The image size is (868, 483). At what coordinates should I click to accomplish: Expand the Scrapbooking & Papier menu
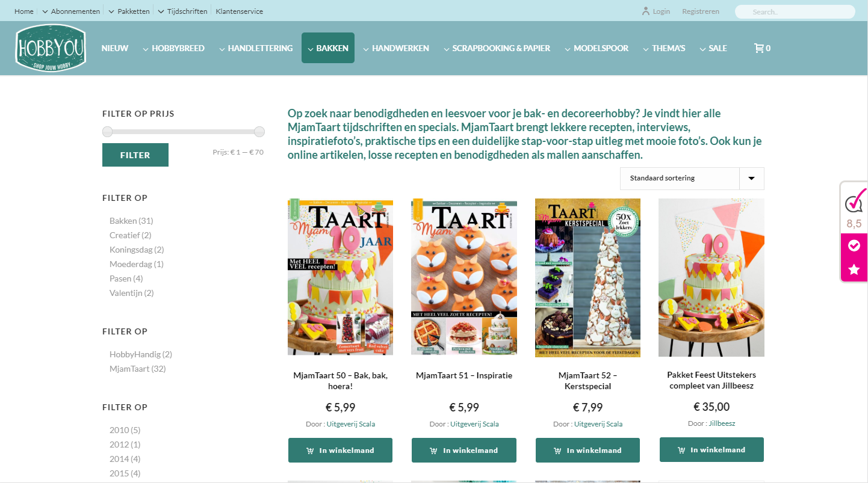[497, 48]
